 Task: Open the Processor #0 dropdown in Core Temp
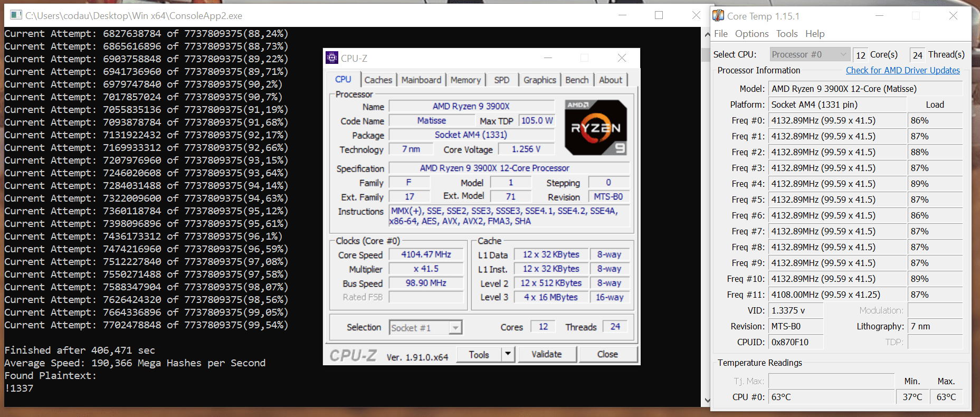809,54
